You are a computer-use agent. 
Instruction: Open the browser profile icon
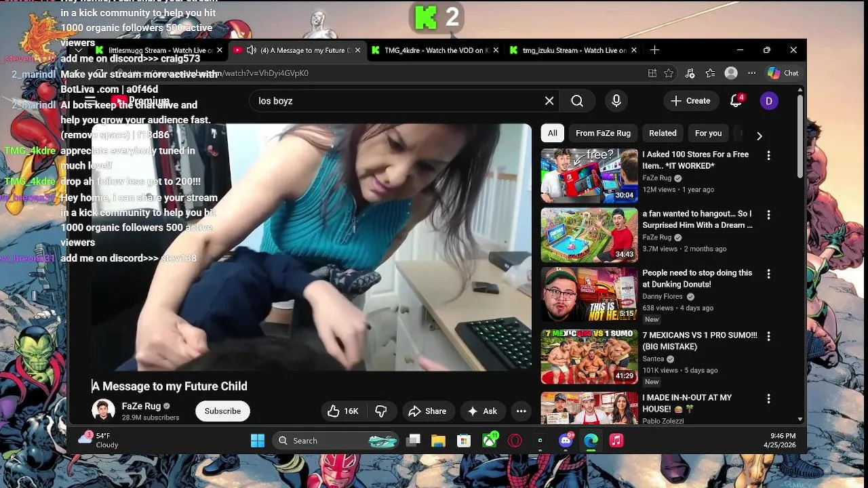tap(731, 73)
